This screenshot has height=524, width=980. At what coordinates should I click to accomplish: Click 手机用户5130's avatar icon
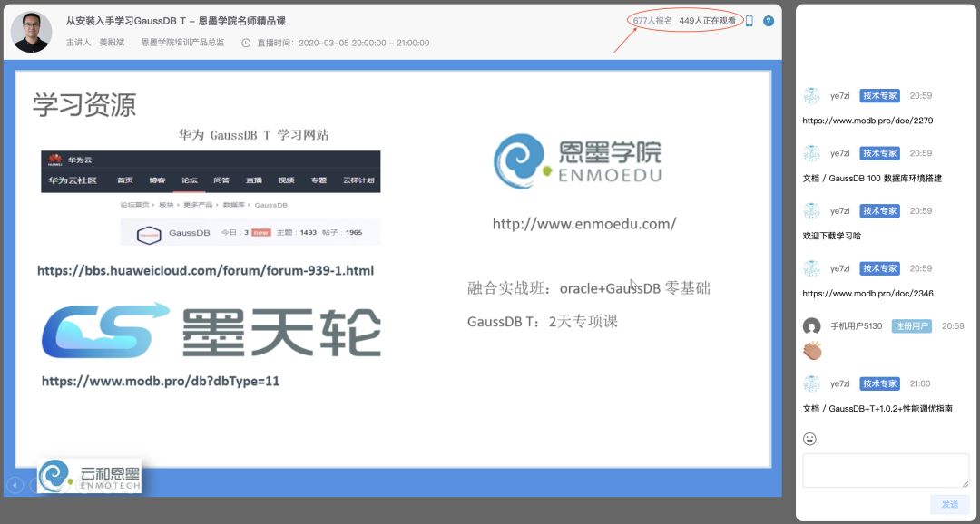(x=811, y=325)
